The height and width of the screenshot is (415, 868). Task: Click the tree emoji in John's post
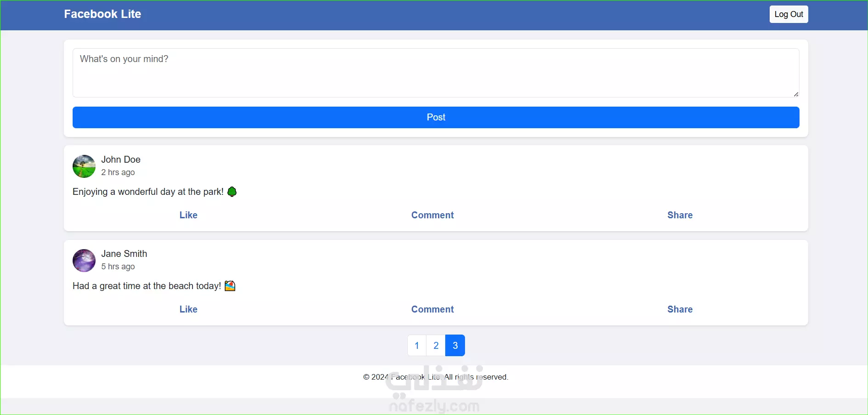(x=232, y=192)
